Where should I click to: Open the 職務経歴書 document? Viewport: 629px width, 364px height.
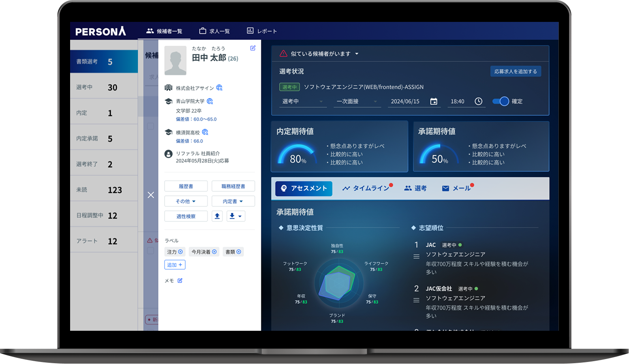point(233,186)
